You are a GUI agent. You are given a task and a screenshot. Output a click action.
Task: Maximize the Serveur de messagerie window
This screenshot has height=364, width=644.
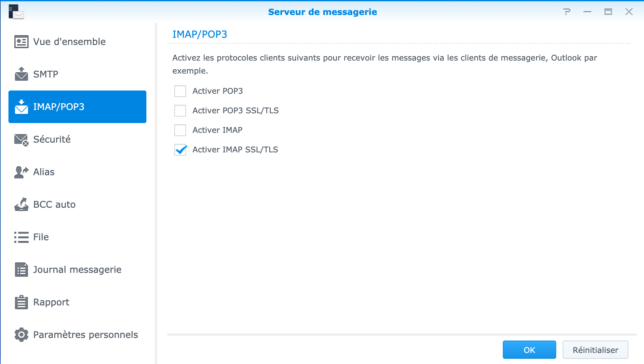pyautogui.click(x=608, y=12)
